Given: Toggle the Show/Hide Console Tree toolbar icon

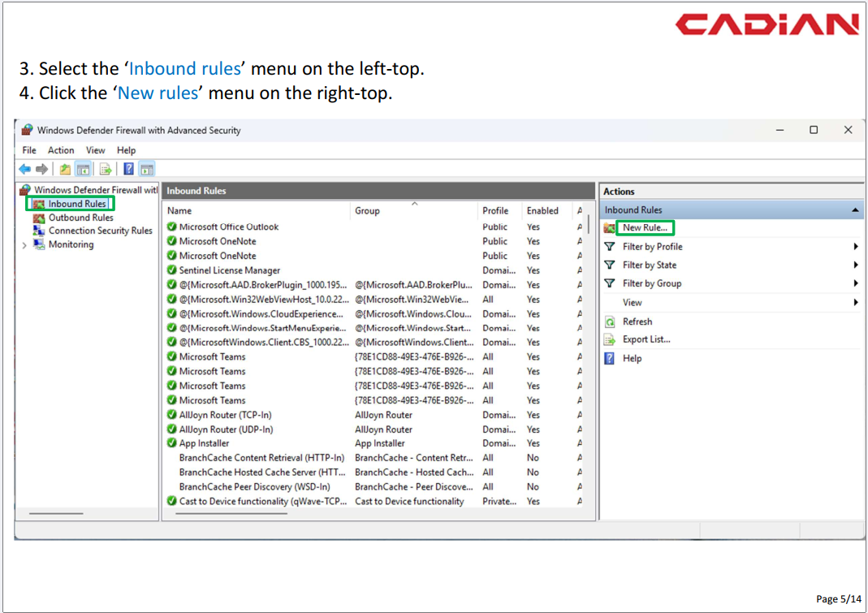Looking at the screenshot, I should tap(83, 169).
